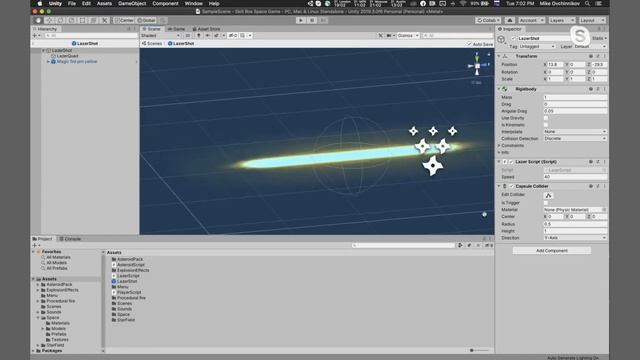Click the create plus button in Project panel
640x360 pixels.
click(34, 245)
